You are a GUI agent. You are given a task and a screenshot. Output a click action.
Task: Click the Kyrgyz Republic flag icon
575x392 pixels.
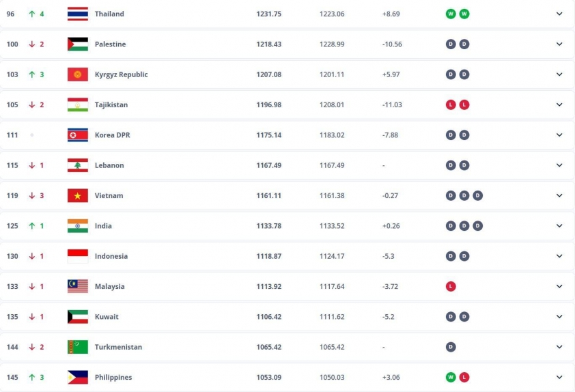click(78, 74)
